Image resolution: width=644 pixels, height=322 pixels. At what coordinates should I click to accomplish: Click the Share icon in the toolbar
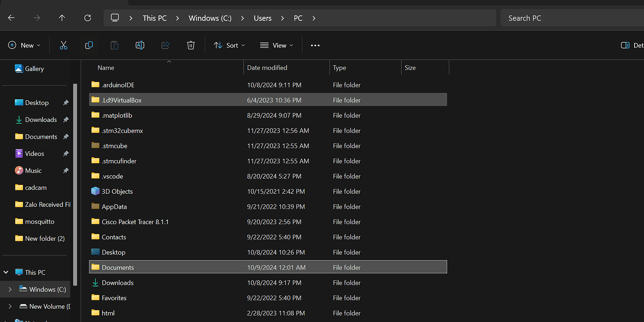coord(165,45)
